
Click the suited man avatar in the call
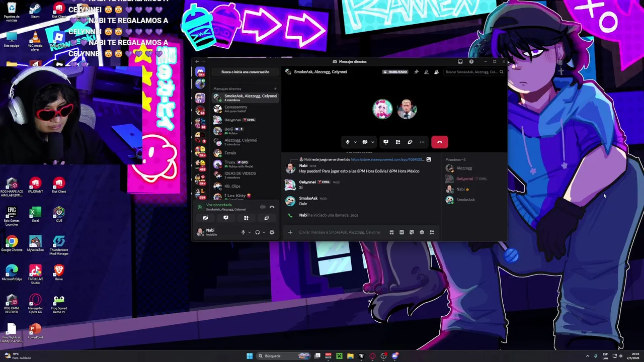[407, 109]
